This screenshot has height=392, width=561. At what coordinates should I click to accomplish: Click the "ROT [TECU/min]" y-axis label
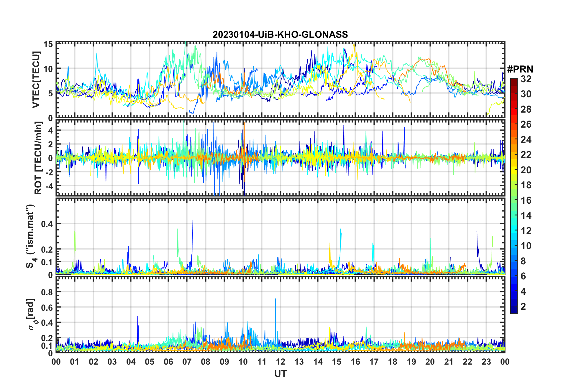click(x=38, y=158)
